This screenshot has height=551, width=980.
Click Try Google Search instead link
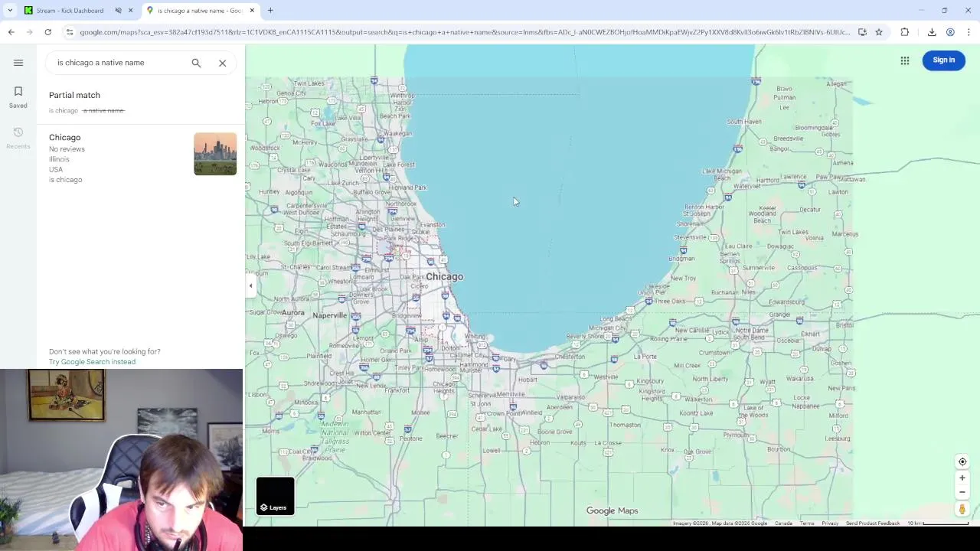point(92,362)
